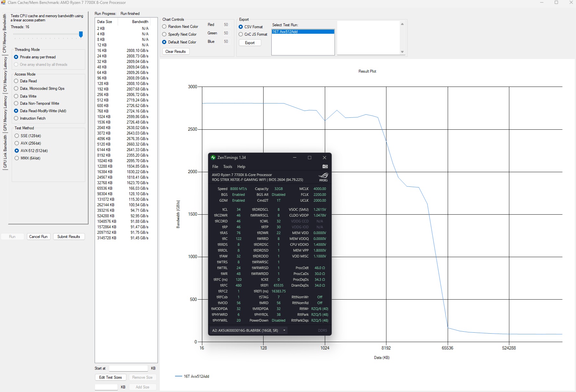Viewport: 576px width, 392px height.
Task: Select One array shared by all threads
Action: (41, 65)
